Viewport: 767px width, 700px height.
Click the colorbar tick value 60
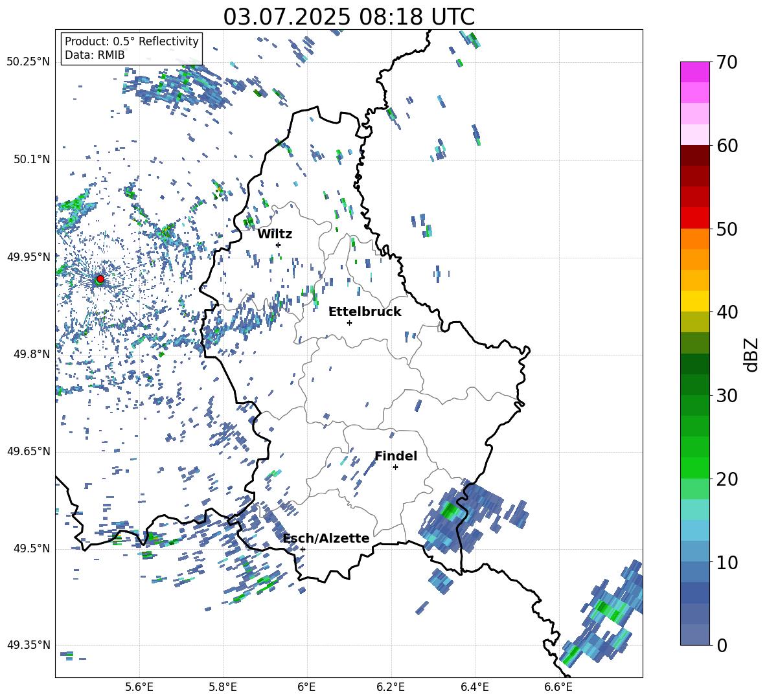727,146
